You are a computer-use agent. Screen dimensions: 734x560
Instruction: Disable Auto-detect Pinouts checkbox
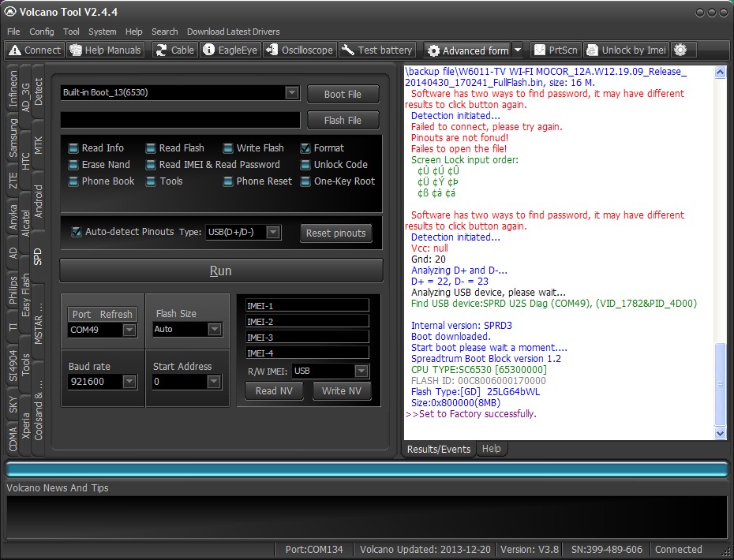pos(77,232)
